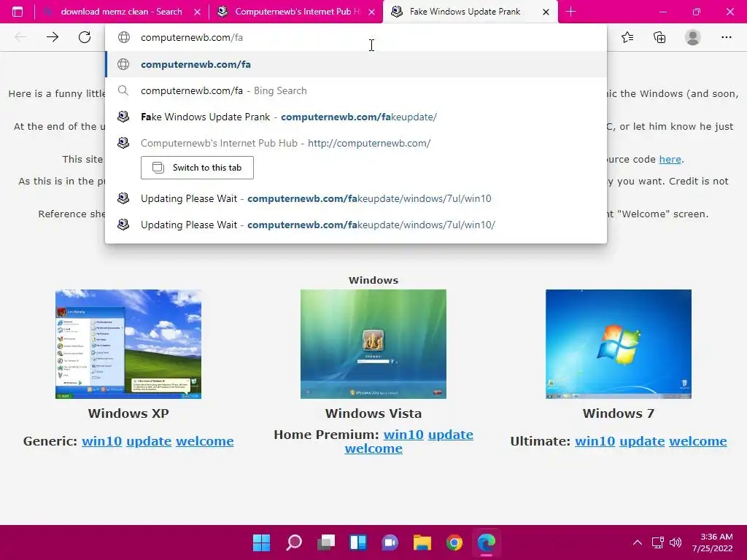Image resolution: width=747 pixels, height=560 pixels.
Task: Open Windows 7 Ultimate welcome link
Action: (698, 441)
